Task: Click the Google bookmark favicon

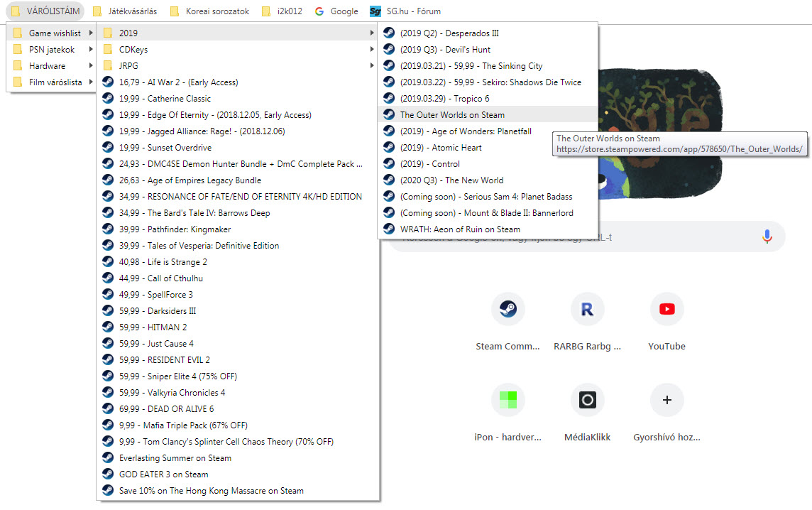Action: (x=319, y=11)
